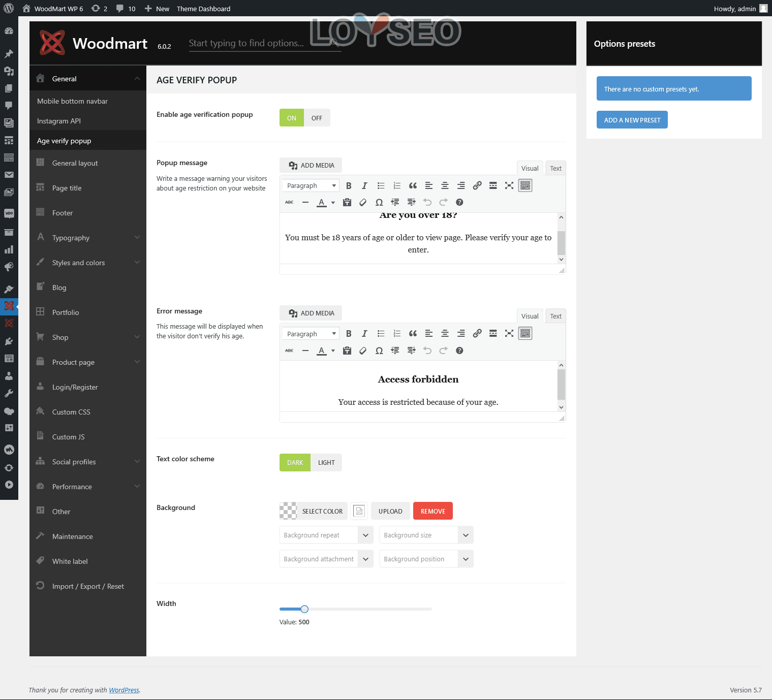Align text center in Popup message editor
Viewport: 772px width, 700px height.
pyautogui.click(x=445, y=186)
